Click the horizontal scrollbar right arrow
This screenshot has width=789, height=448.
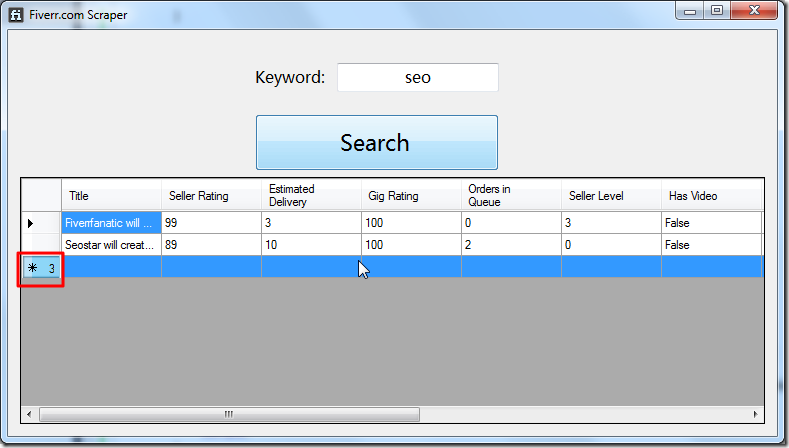tap(756, 414)
